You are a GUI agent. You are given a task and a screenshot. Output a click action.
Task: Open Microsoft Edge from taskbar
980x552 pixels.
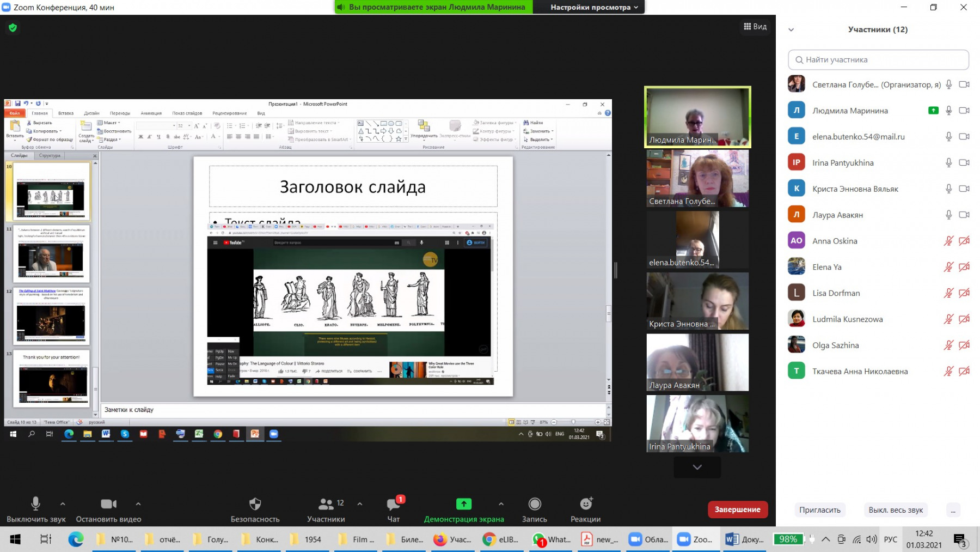76,539
